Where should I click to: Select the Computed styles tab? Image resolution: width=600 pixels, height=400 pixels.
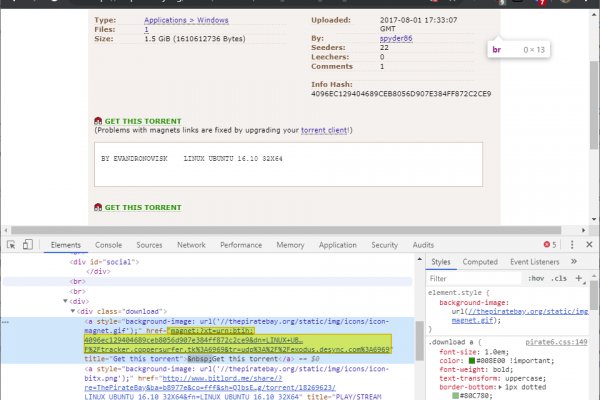coord(480,262)
